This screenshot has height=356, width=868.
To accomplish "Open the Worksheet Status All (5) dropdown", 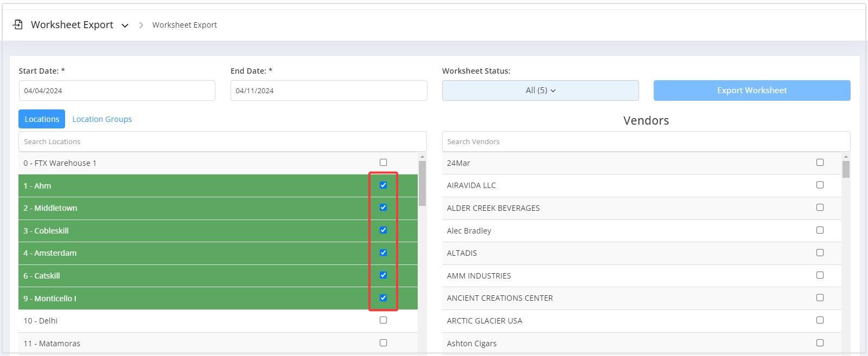I will click(x=540, y=90).
